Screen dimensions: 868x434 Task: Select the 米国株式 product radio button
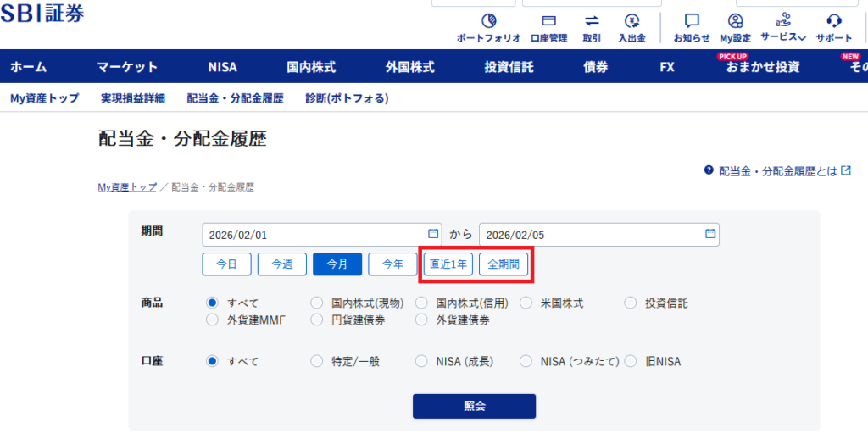coord(526,303)
